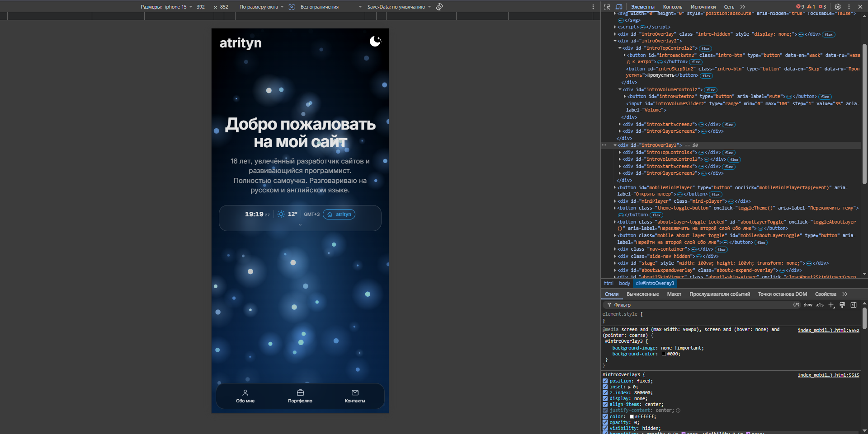Click the rendering emulation paintbrush icon
The image size is (868, 434).
842,305
